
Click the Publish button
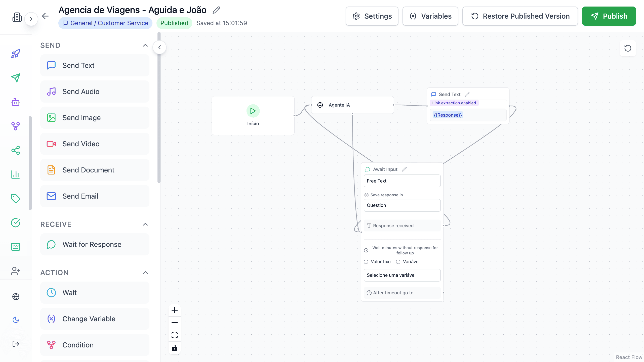point(609,16)
